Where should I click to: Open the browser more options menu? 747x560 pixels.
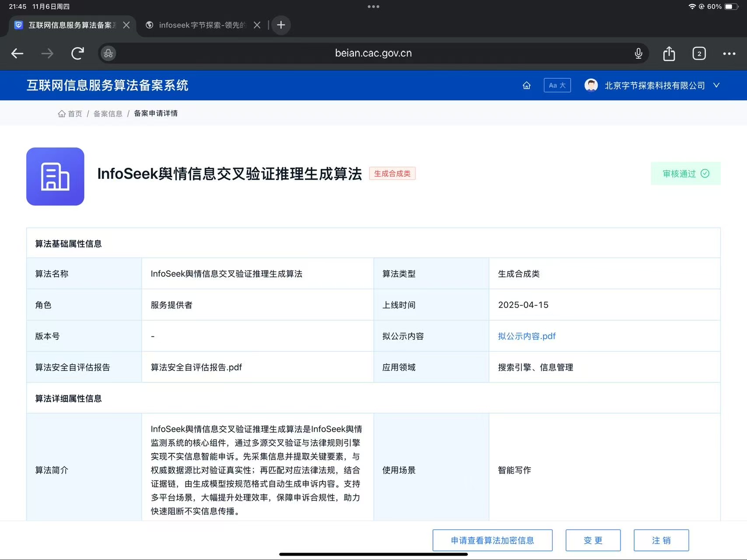(729, 53)
